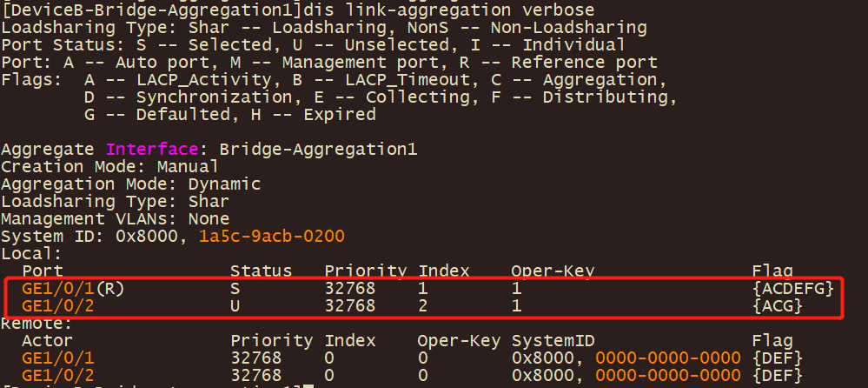Click the Actor column header in Remote table

click(47, 340)
